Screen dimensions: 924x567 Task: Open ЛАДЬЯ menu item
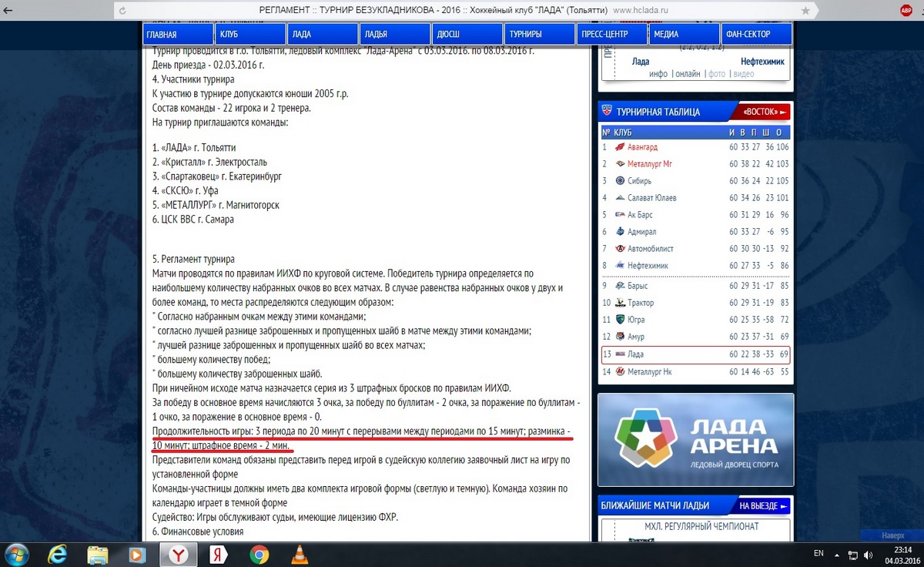click(x=395, y=34)
